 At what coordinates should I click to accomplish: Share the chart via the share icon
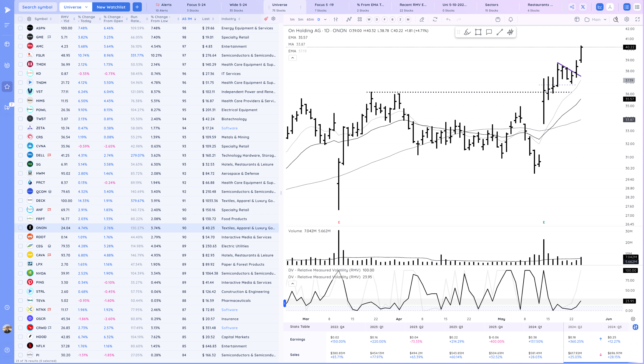tap(572, 7)
